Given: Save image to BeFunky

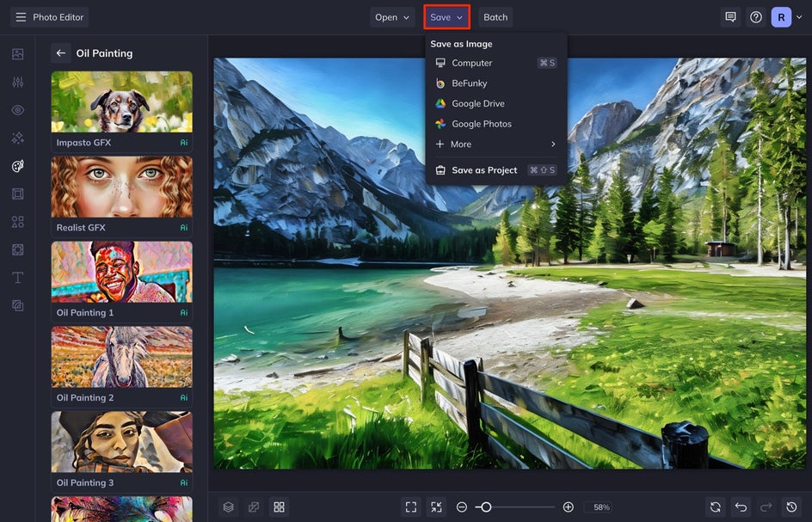Looking at the screenshot, I should tap(496, 83).
